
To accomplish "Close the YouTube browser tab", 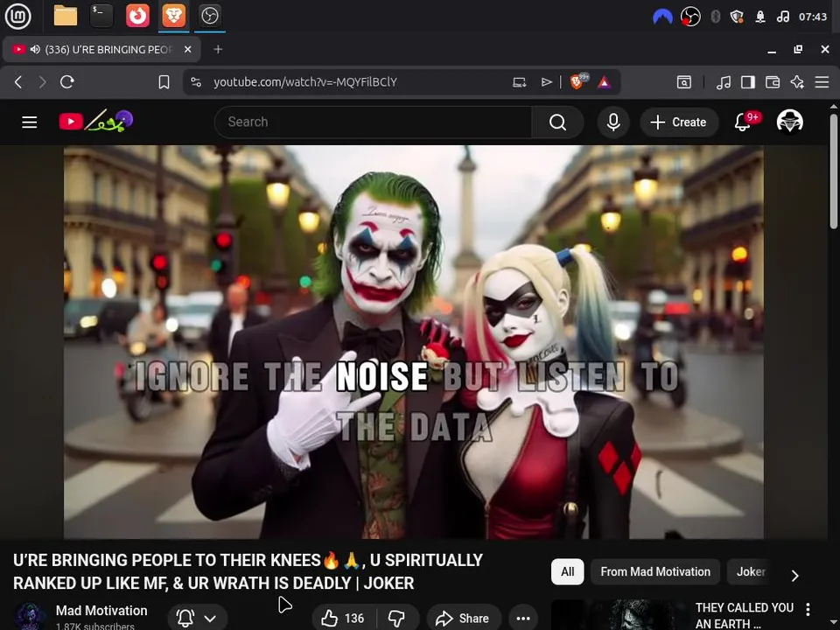I will tap(187, 49).
